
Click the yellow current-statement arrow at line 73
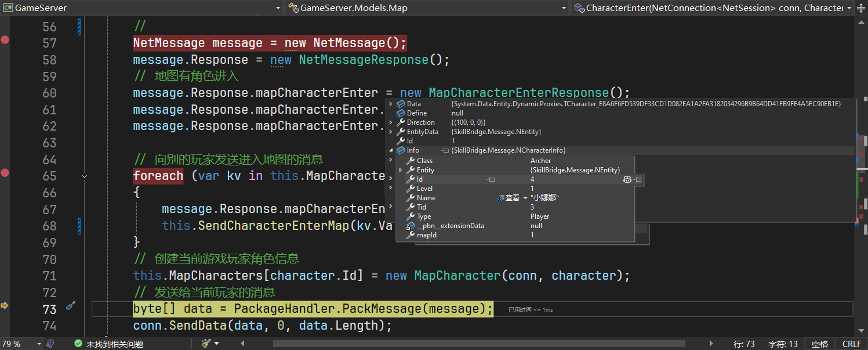(5, 305)
